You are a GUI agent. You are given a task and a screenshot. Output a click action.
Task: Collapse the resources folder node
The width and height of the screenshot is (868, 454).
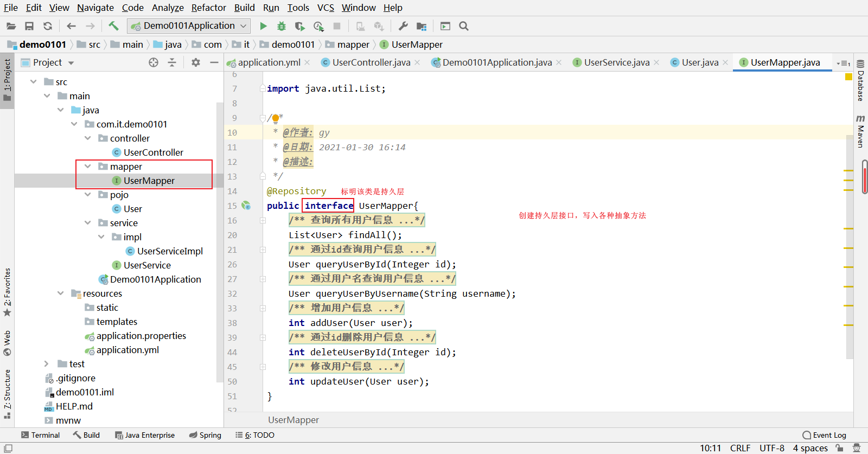(x=61, y=293)
